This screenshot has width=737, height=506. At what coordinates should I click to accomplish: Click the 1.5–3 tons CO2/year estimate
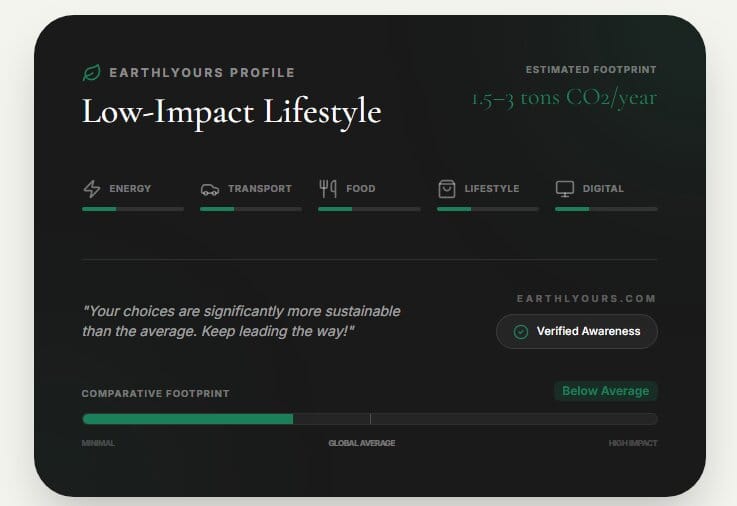(x=564, y=99)
